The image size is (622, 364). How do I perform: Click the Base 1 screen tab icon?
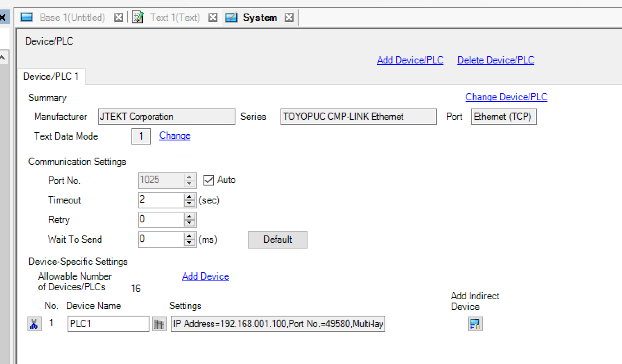(x=27, y=18)
